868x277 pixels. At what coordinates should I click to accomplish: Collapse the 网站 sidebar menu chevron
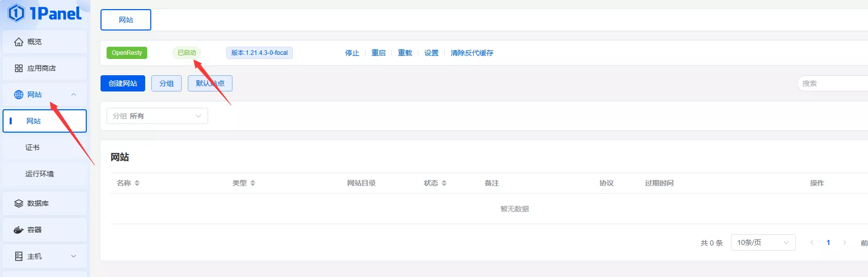tap(74, 95)
